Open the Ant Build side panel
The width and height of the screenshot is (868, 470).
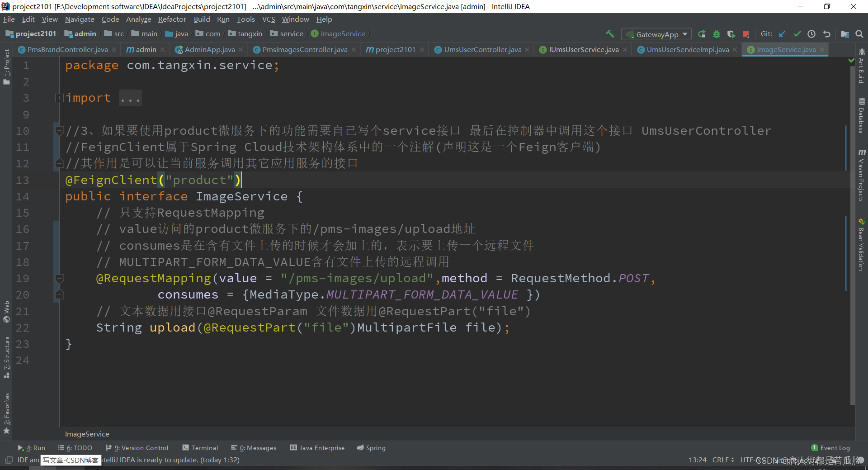(x=862, y=66)
